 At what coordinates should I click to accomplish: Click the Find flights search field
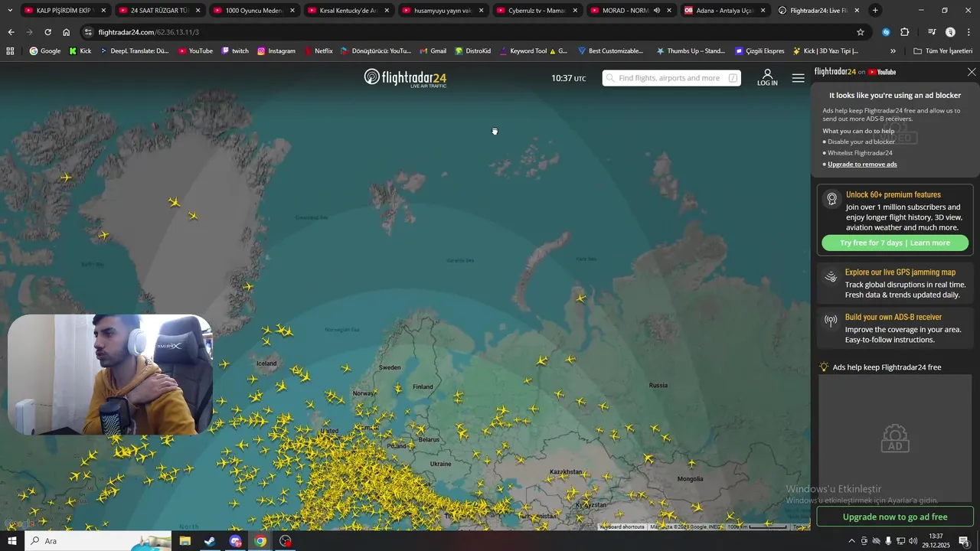[x=671, y=78]
